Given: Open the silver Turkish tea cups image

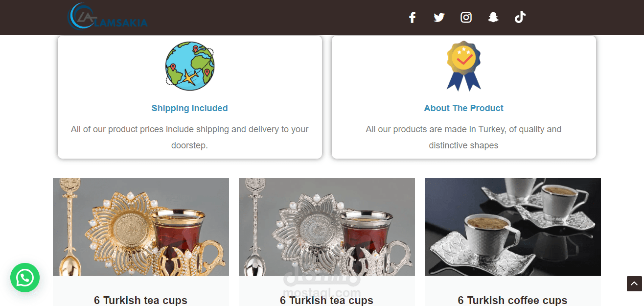Looking at the screenshot, I should [327, 227].
